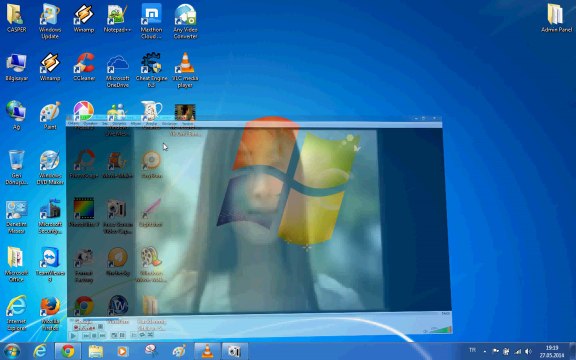The height and width of the screenshot is (360, 576).
Task: Select the Windows DVD Maker shortcut
Action: pyautogui.click(x=50, y=167)
